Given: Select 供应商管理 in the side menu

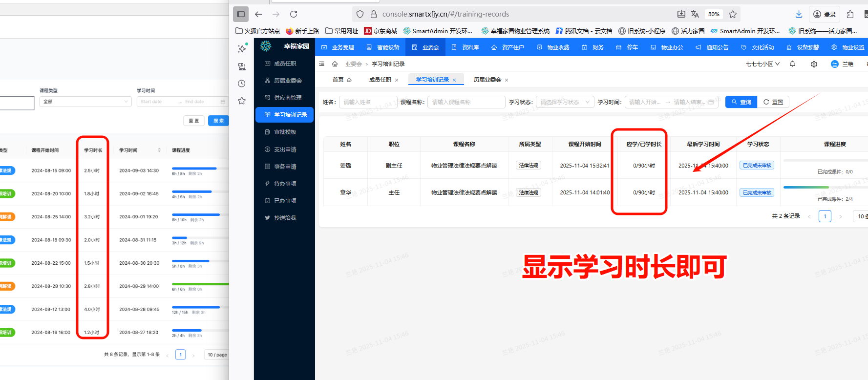Looking at the screenshot, I should tap(285, 98).
